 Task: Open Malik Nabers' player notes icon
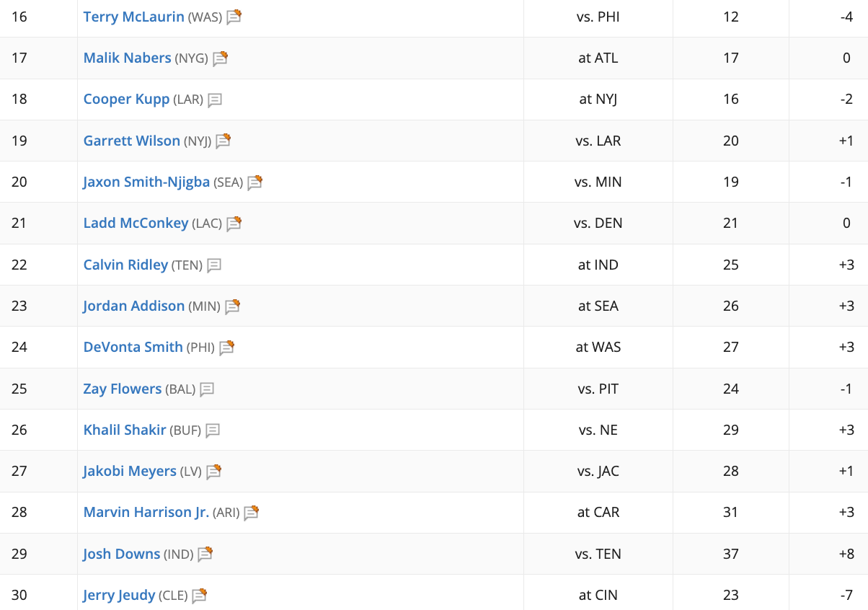pyautogui.click(x=220, y=58)
